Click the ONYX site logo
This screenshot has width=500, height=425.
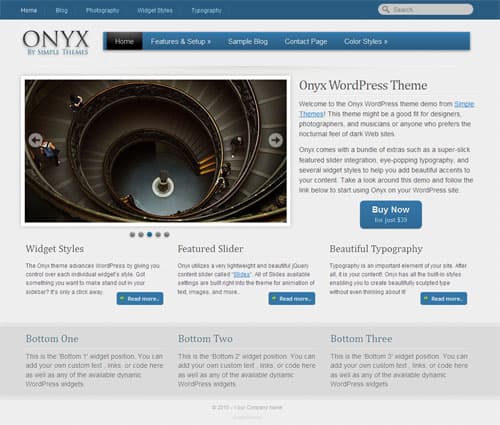pos(56,42)
